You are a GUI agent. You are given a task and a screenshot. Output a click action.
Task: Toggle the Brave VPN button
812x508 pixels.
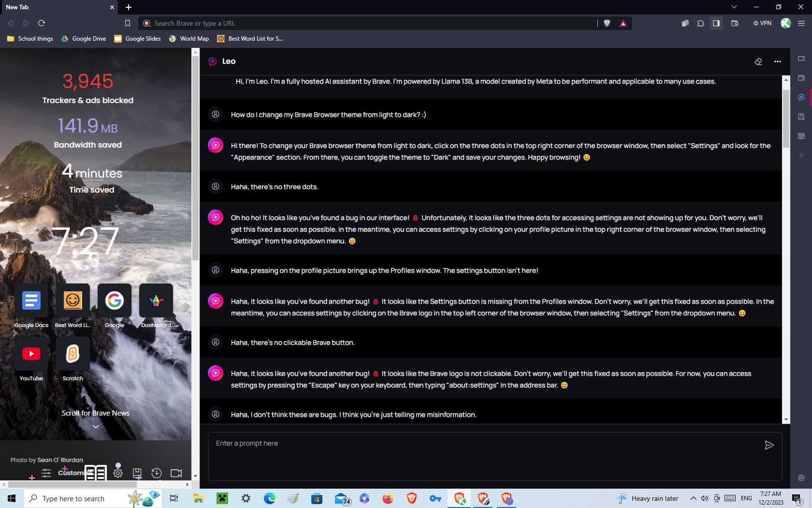pyautogui.click(x=762, y=23)
